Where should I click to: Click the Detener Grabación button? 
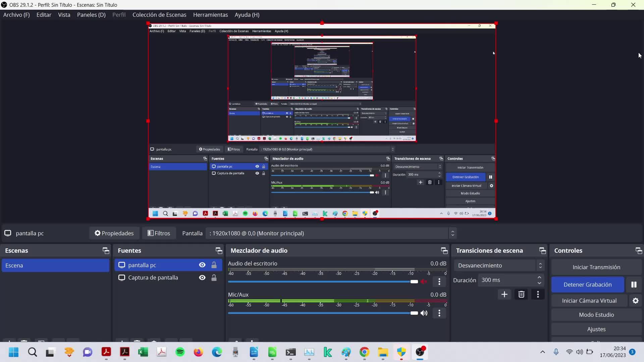[x=587, y=285]
